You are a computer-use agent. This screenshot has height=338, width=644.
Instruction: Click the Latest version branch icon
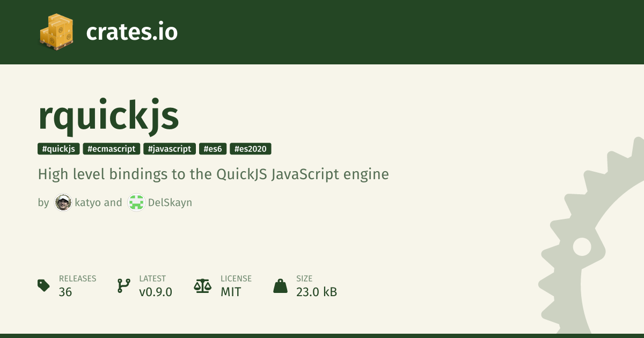[123, 285]
